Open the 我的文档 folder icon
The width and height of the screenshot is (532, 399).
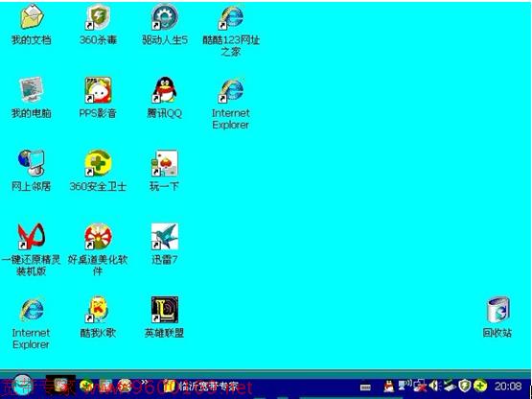pos(32,17)
